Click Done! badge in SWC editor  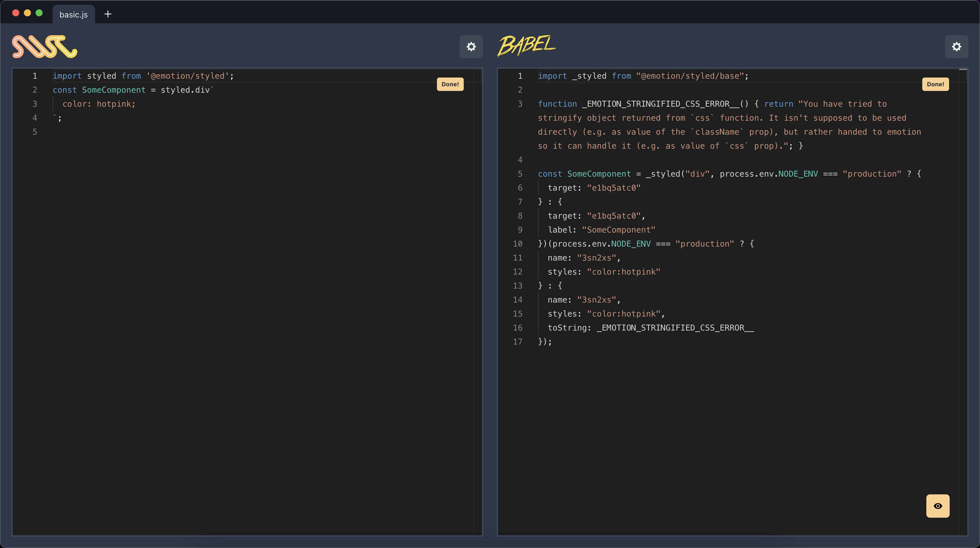pos(450,84)
